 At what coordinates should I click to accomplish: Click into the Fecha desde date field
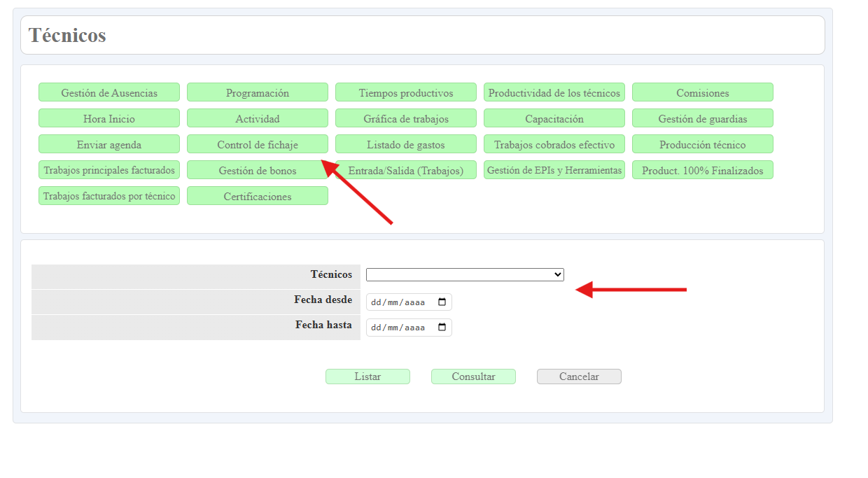click(x=399, y=302)
